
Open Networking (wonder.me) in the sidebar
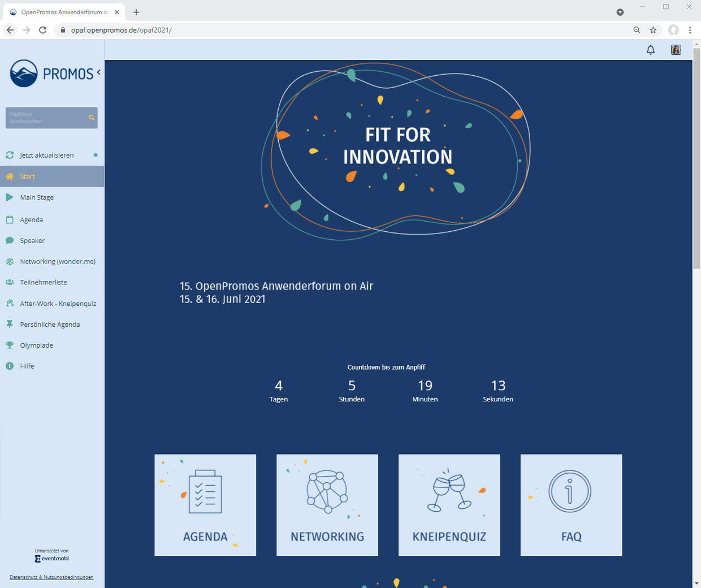tap(57, 261)
